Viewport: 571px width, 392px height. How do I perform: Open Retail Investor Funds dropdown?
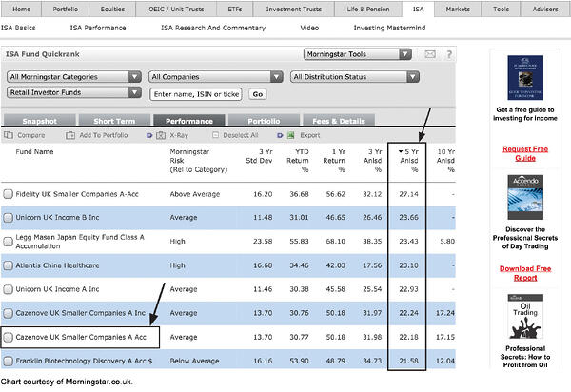(74, 92)
